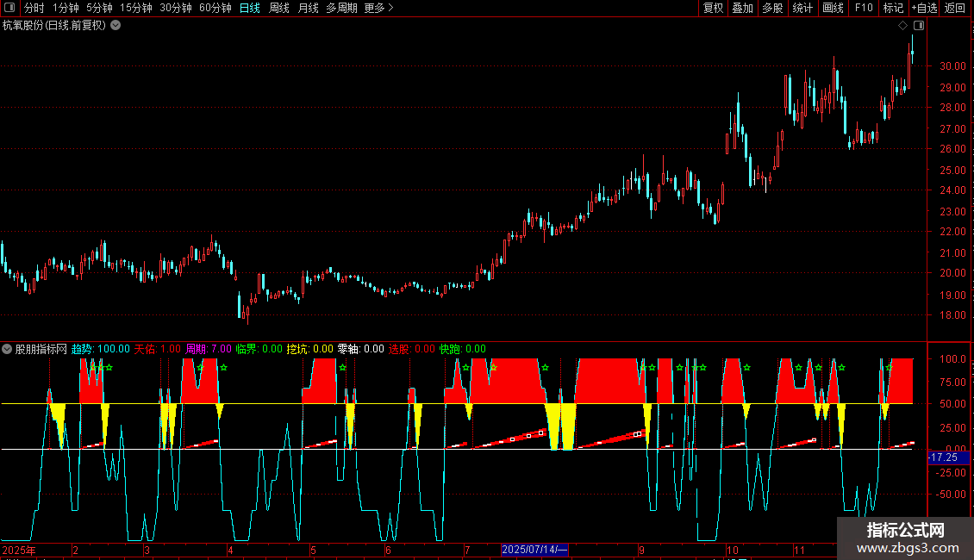Click 返回 to go back
The width and height of the screenshot is (974, 560).
pos(955,8)
